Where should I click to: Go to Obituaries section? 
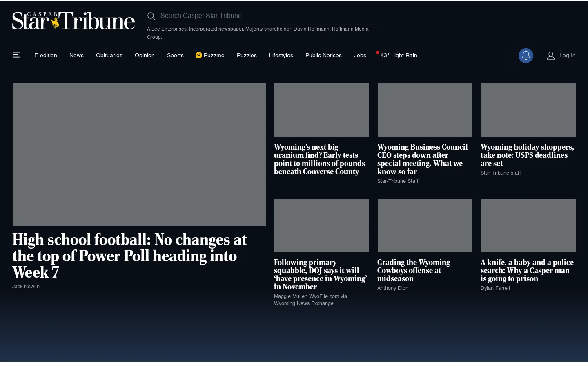coord(109,55)
